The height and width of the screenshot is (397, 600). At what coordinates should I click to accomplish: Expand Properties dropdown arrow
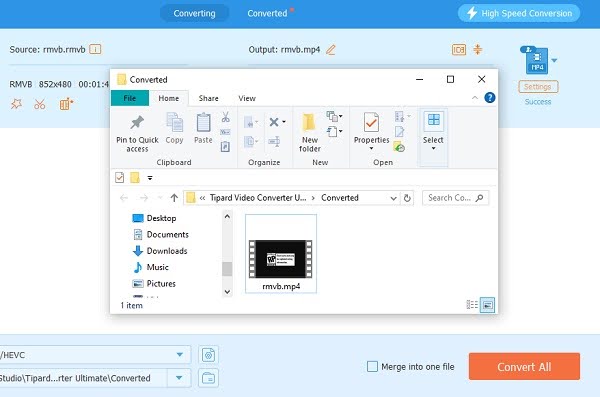point(371,149)
